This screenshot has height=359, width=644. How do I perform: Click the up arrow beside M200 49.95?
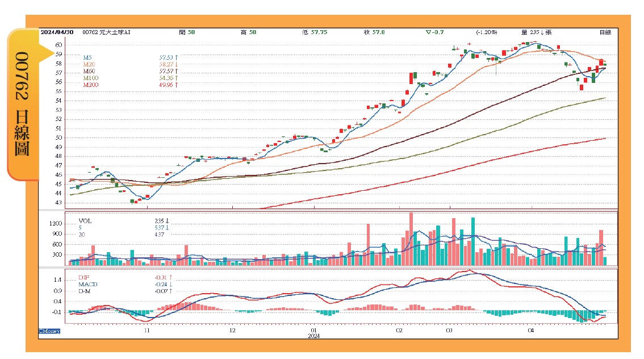[x=177, y=85]
